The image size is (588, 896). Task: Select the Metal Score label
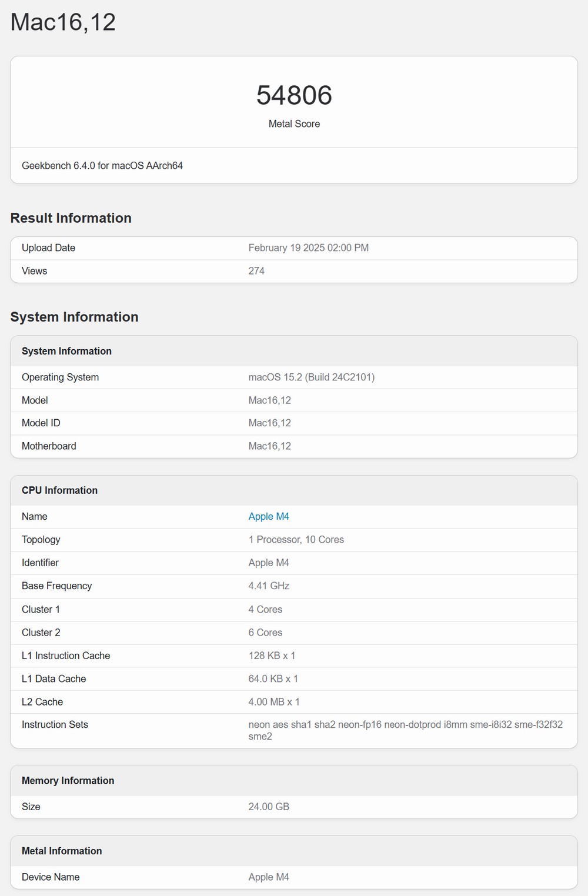294,123
